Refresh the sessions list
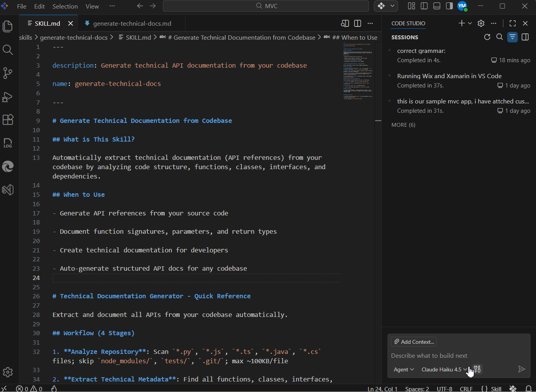The height and width of the screenshot is (392, 536). point(487,37)
